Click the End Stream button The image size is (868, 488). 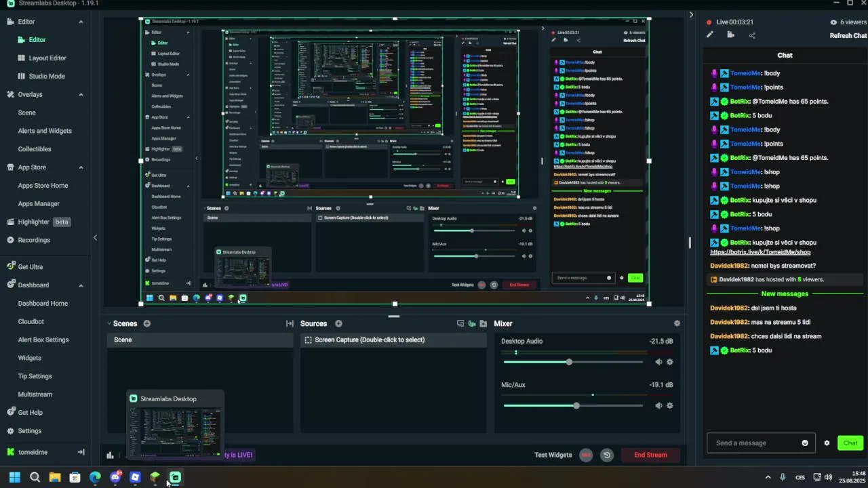point(650,455)
